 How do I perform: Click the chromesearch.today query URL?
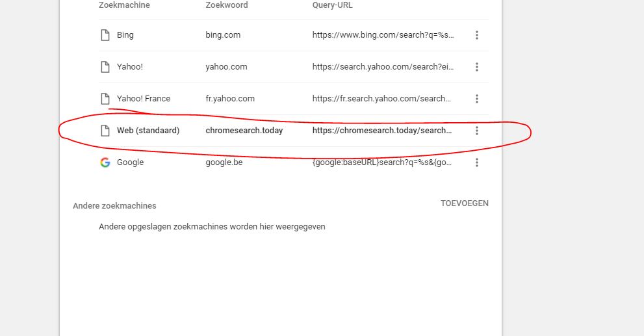tap(382, 131)
